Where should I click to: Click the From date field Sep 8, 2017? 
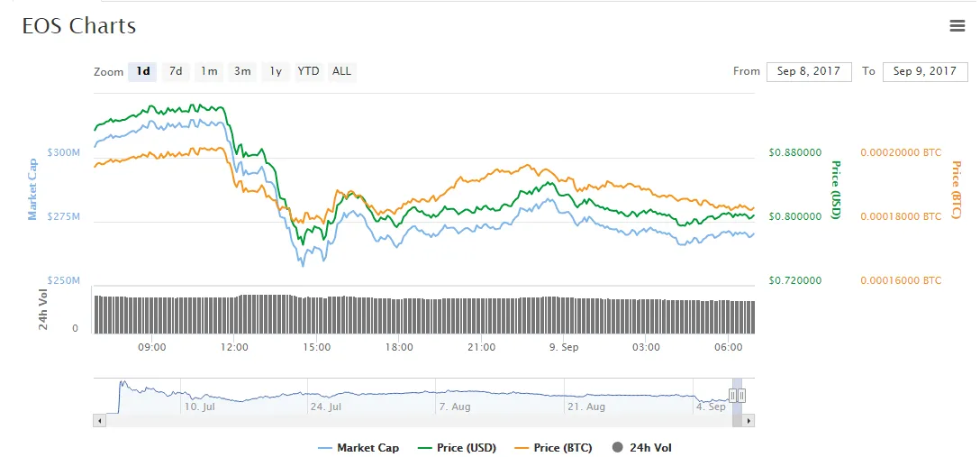click(x=809, y=71)
